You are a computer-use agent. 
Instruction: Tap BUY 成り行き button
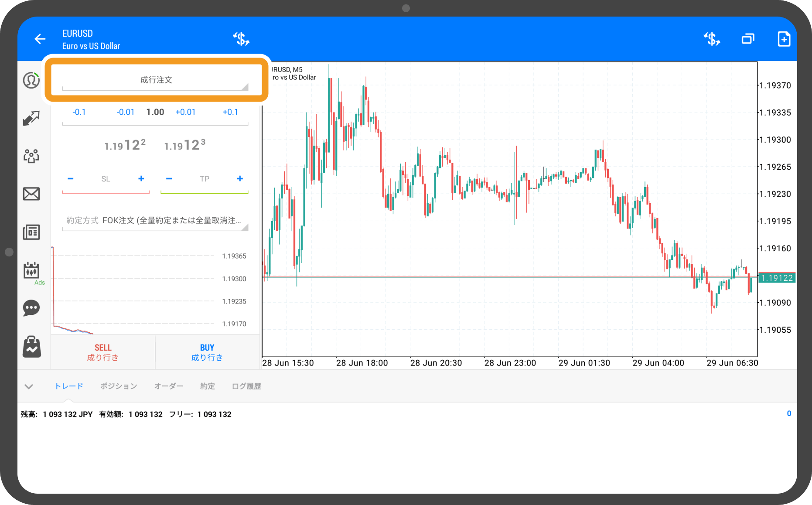click(207, 352)
